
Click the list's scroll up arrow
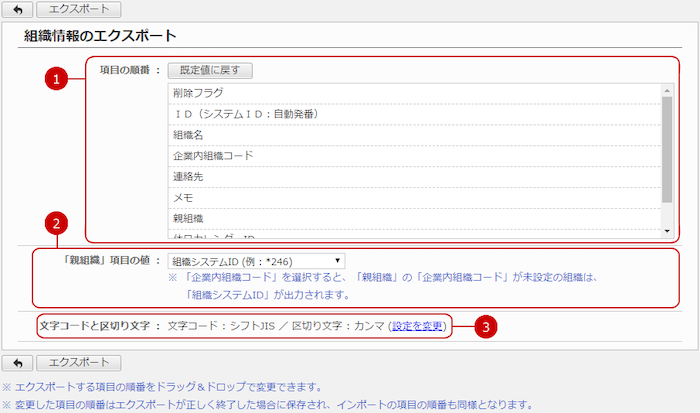[667, 89]
